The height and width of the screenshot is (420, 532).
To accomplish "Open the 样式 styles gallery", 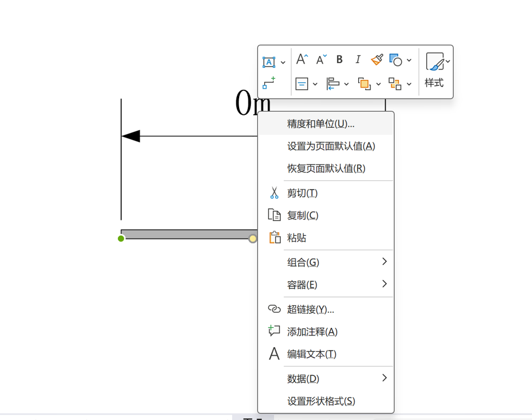I will click(435, 71).
